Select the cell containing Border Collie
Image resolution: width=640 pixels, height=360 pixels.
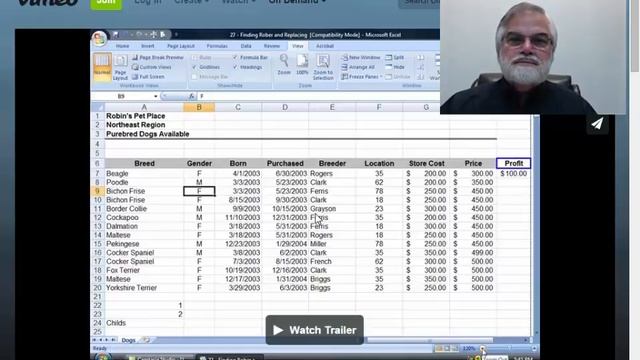[x=144, y=209]
